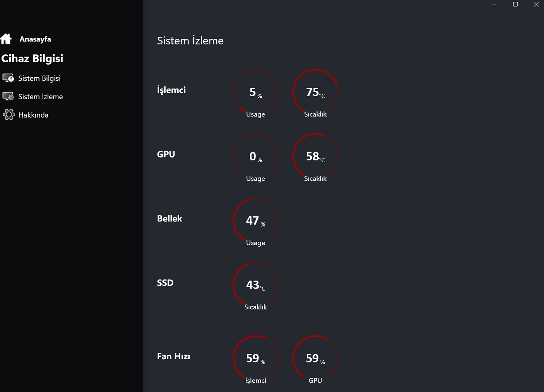Click the Fan Hızı row label

click(173, 356)
